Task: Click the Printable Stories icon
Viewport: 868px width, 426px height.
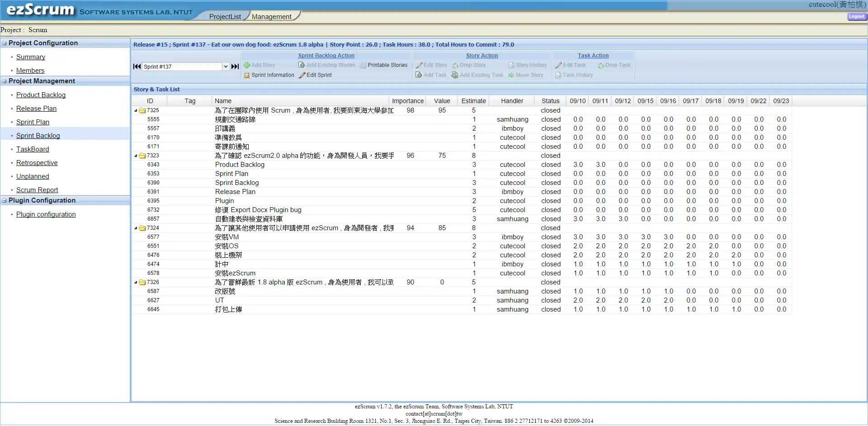Action: coord(363,65)
